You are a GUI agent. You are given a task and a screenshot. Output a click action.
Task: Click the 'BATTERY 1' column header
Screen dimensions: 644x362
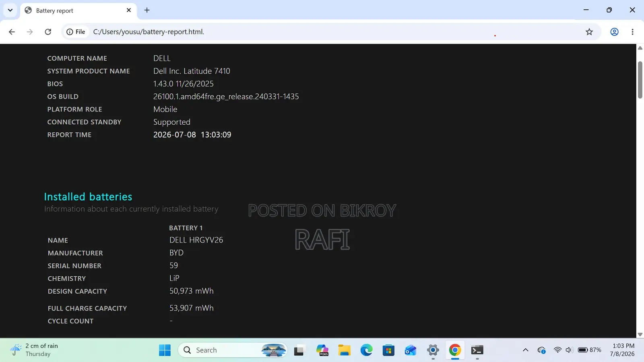click(x=186, y=228)
